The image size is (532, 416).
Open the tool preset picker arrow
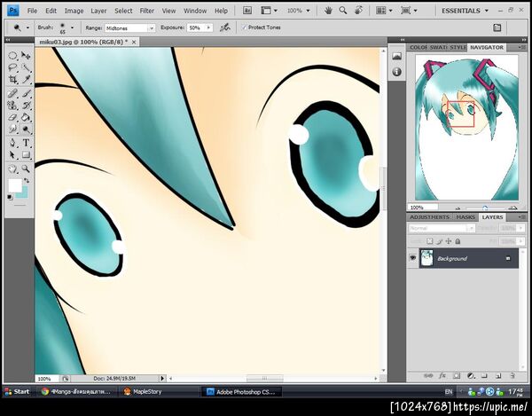pyautogui.click(x=27, y=27)
